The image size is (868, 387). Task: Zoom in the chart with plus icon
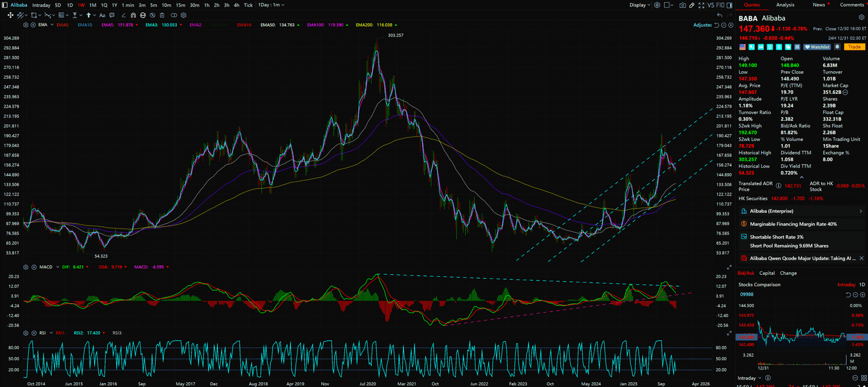(730, 25)
